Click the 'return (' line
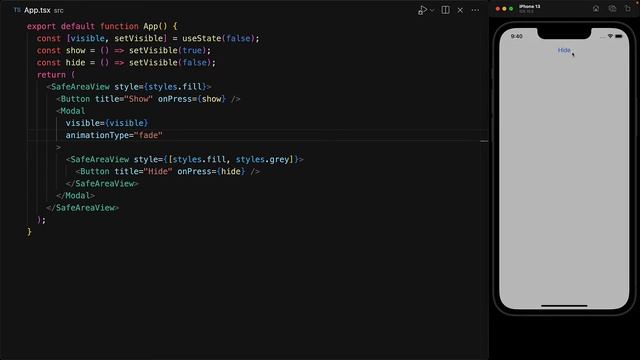 pos(56,75)
